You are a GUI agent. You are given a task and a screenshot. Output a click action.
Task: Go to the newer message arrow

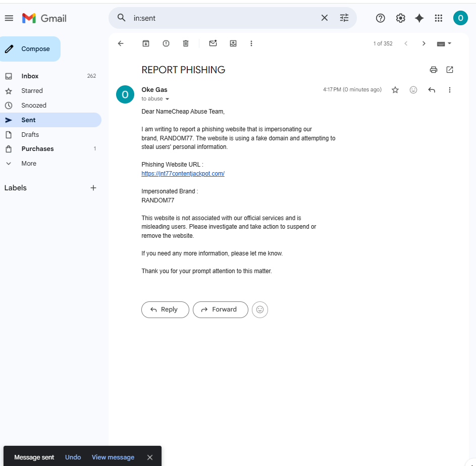[x=406, y=43]
